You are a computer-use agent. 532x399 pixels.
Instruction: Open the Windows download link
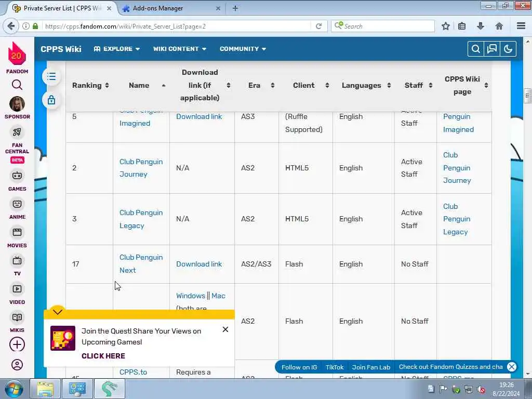[x=190, y=296]
